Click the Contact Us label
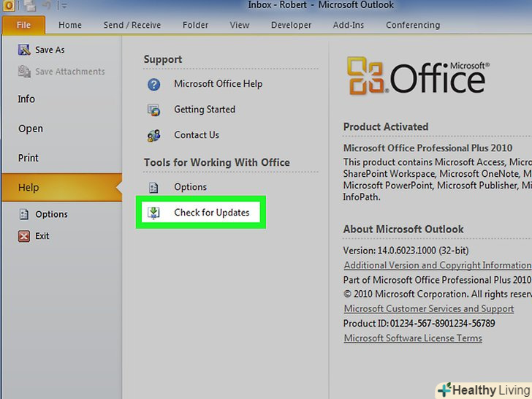This screenshot has width=532, height=399. 197,135
